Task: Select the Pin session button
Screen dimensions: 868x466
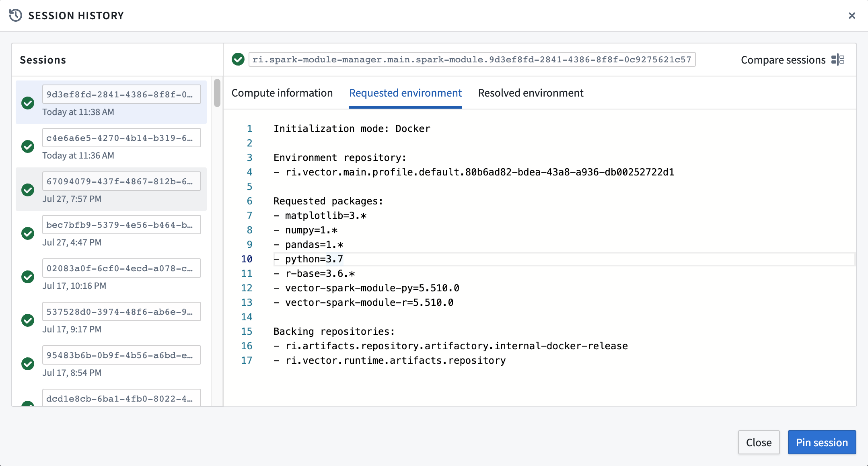Action: [821, 442]
